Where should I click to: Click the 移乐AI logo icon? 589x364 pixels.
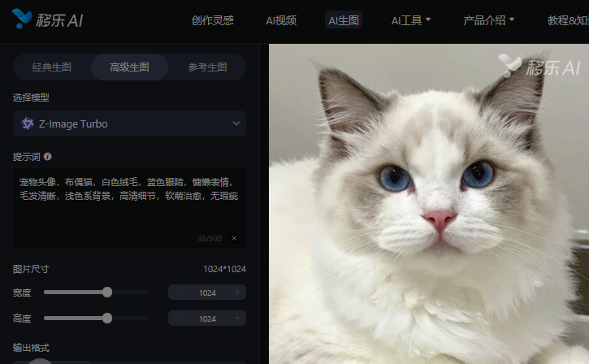point(21,19)
